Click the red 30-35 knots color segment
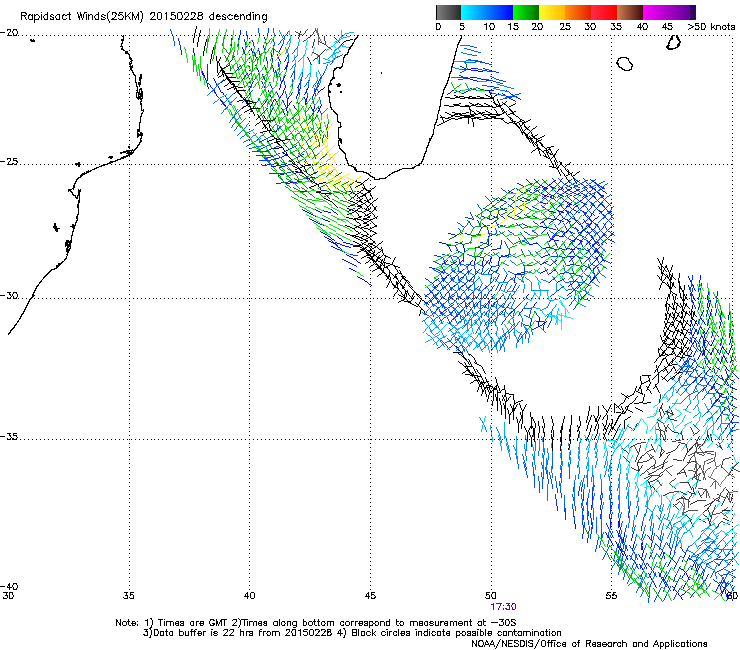 click(604, 12)
